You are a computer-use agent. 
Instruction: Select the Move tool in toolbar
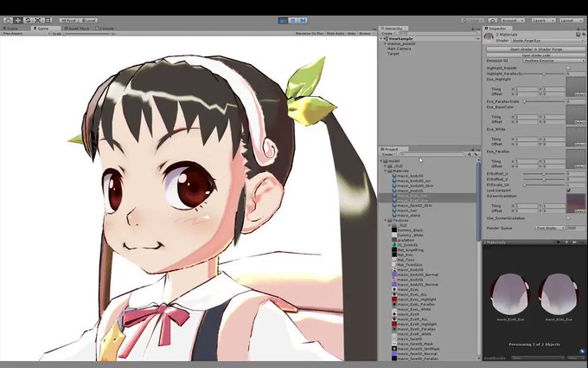pyautogui.click(x=18, y=20)
